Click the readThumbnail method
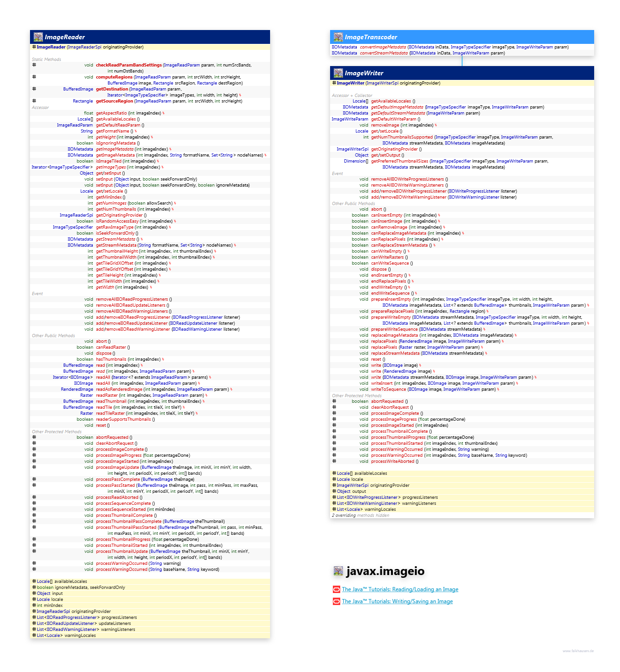Viewport: 620px width, 672px height. pyautogui.click(x=111, y=401)
